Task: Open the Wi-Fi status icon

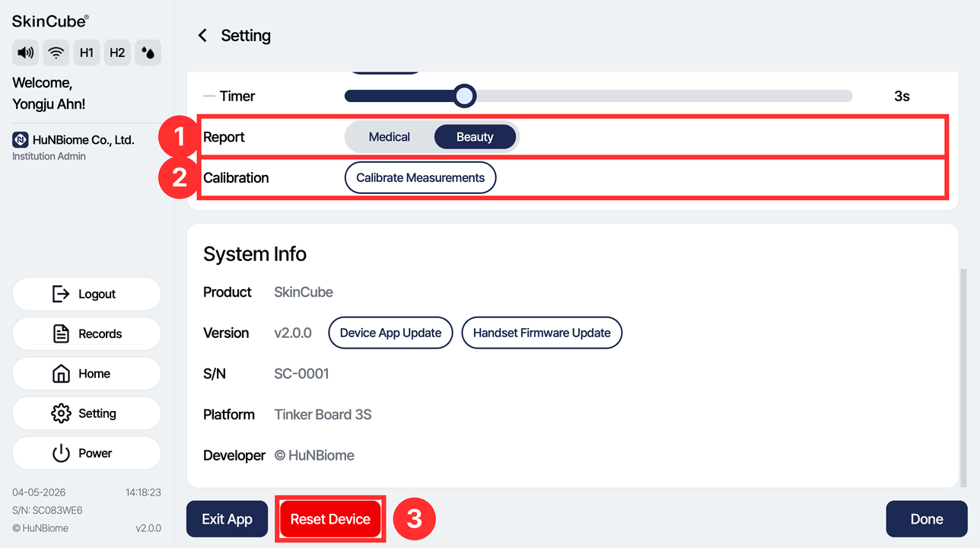Action: pyautogui.click(x=56, y=53)
